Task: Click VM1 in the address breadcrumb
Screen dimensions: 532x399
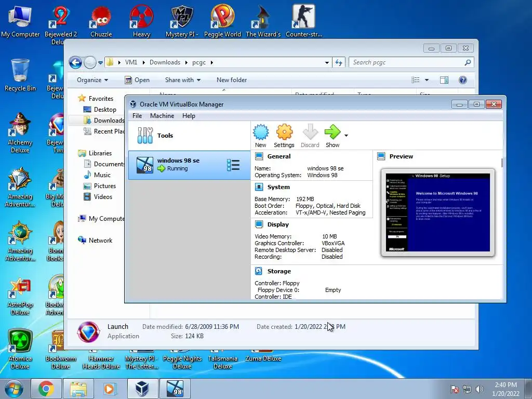Action: pos(131,62)
